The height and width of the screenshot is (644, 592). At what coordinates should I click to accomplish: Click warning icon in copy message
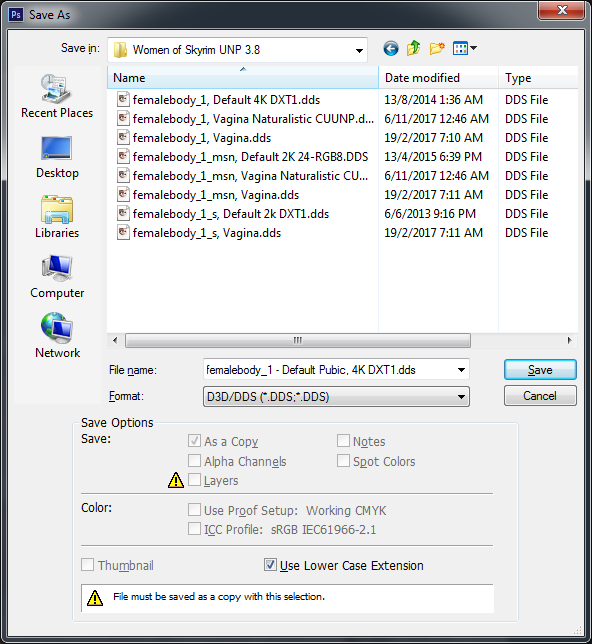point(95,598)
